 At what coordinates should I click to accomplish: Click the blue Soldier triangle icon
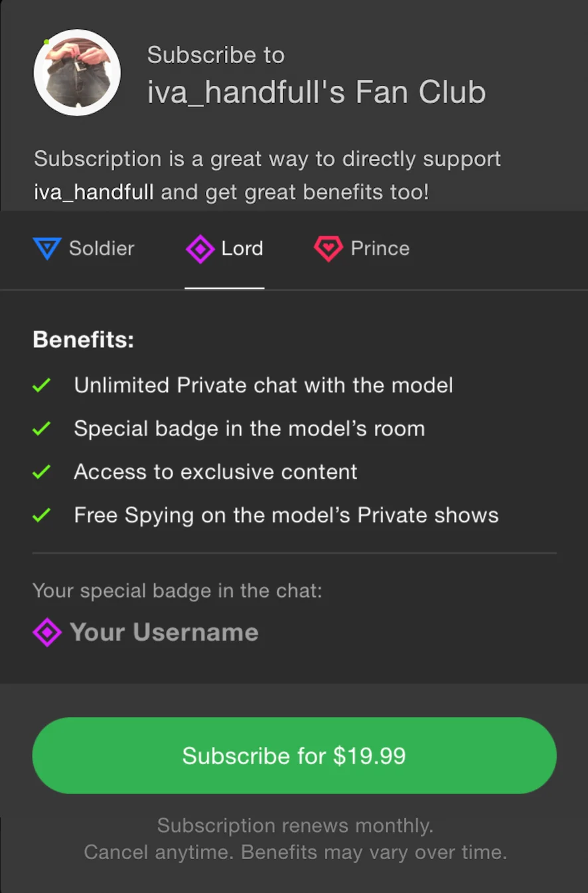pyautogui.click(x=47, y=249)
